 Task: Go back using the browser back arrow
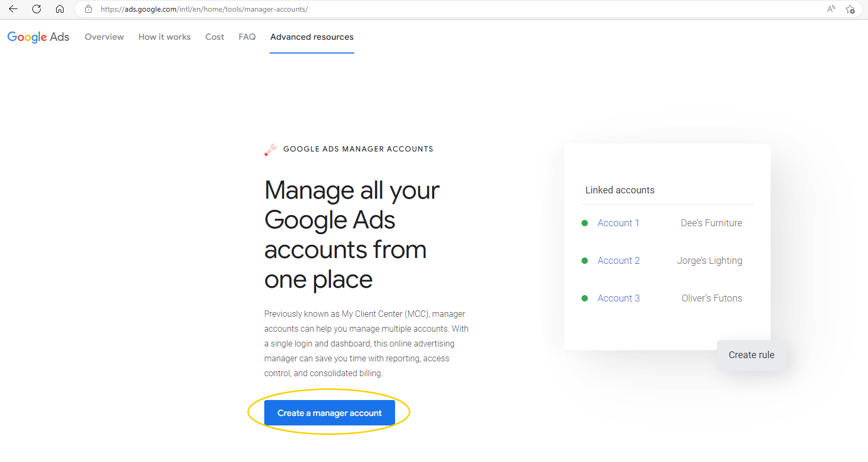pyautogui.click(x=13, y=9)
